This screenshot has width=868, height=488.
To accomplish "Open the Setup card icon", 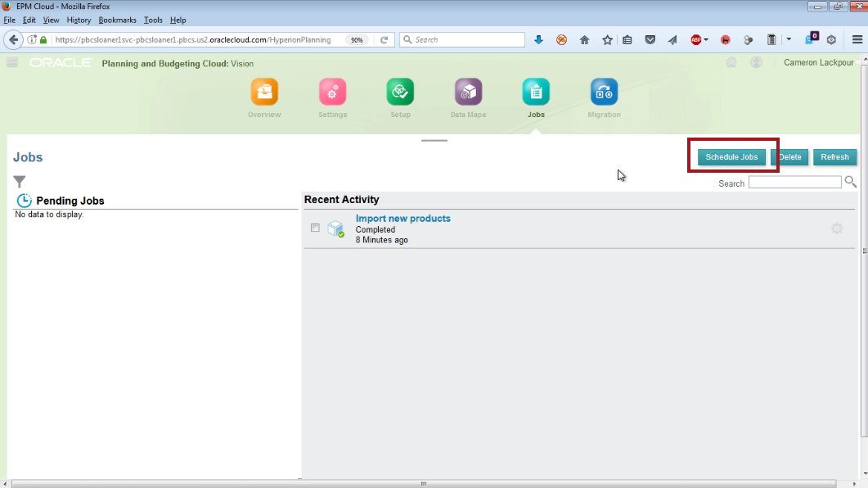I will click(x=400, y=92).
